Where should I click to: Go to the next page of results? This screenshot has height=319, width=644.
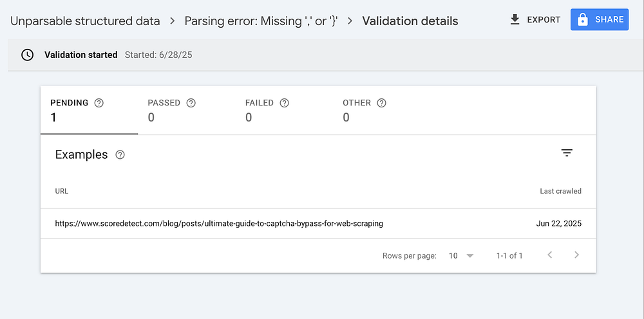[576, 255]
